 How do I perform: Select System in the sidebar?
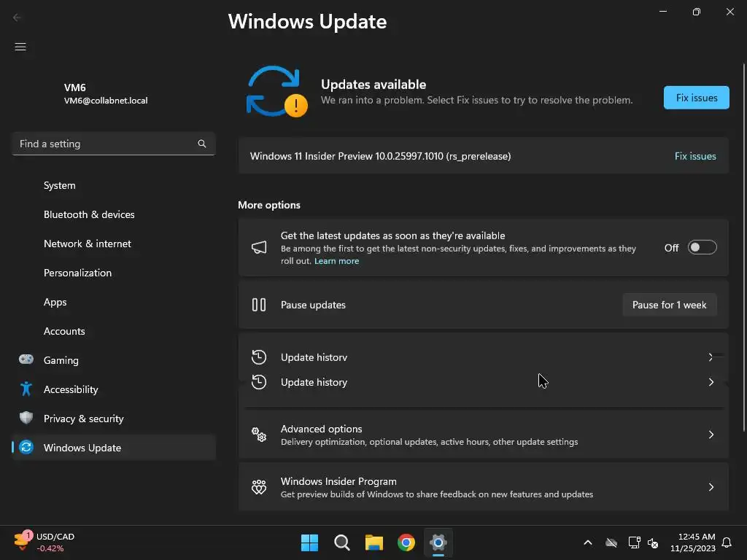[x=114, y=185]
